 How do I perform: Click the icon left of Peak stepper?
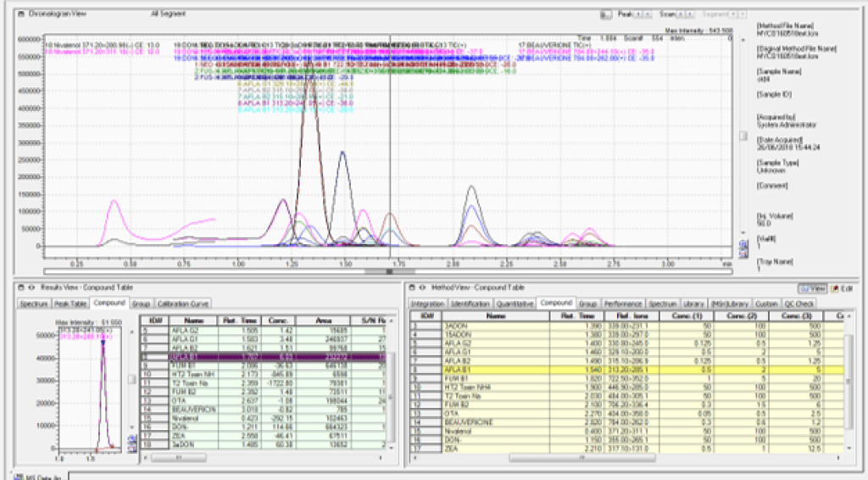point(607,14)
